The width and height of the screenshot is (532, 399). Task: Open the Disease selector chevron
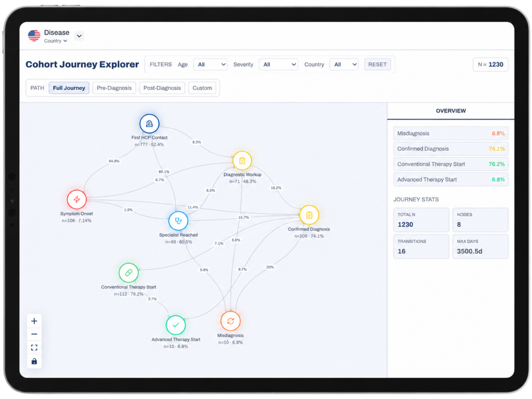(79, 36)
